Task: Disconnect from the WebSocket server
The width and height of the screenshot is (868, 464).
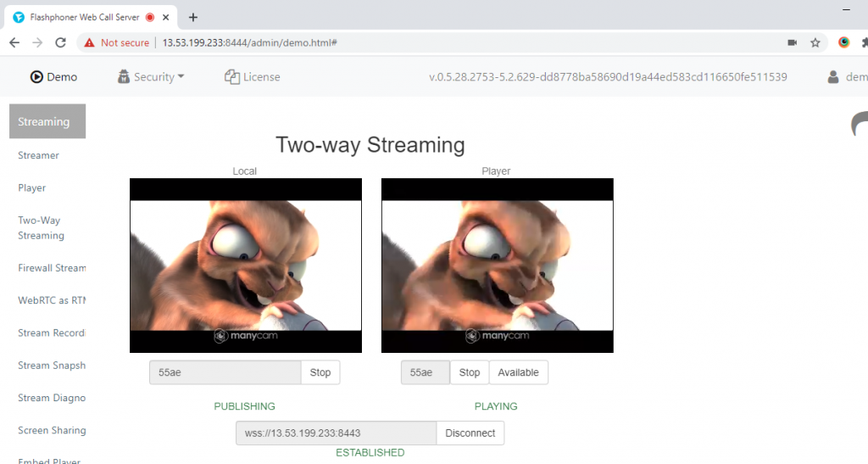Action: (470, 433)
